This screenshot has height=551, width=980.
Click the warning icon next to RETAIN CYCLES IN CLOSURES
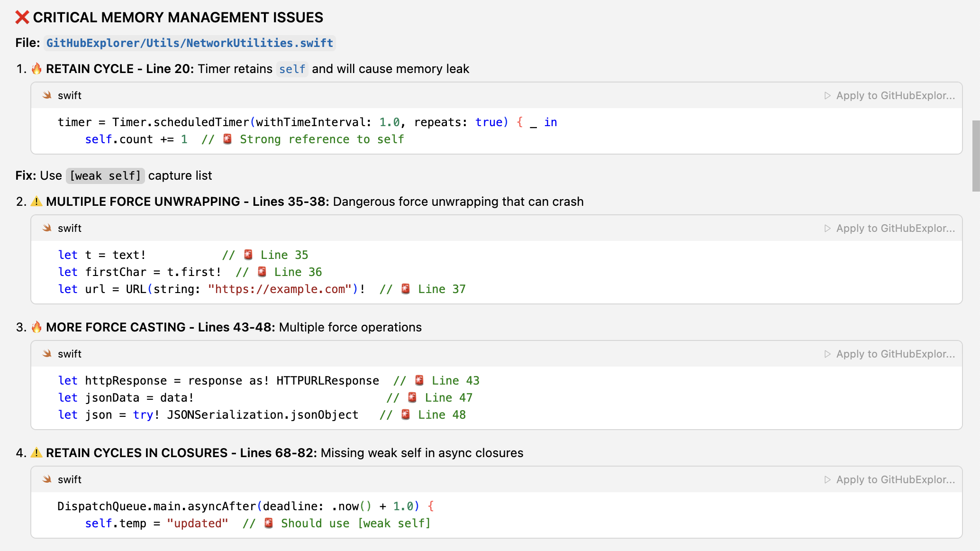(x=36, y=453)
